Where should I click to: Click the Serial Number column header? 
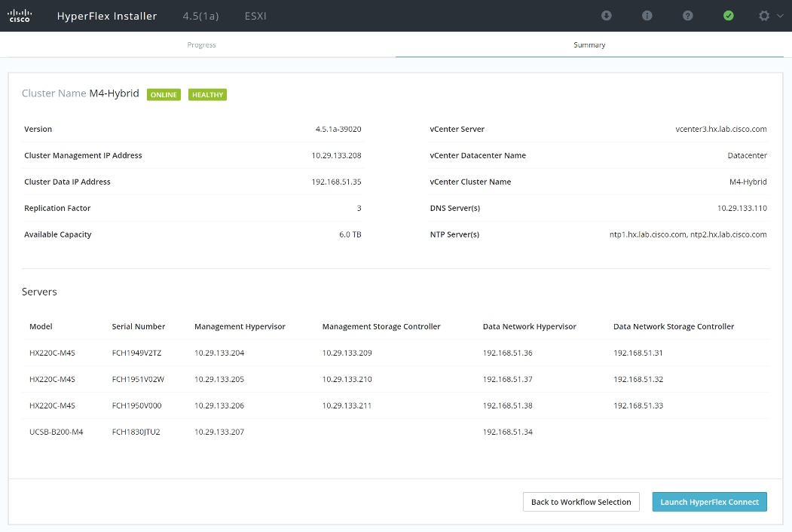tap(139, 326)
